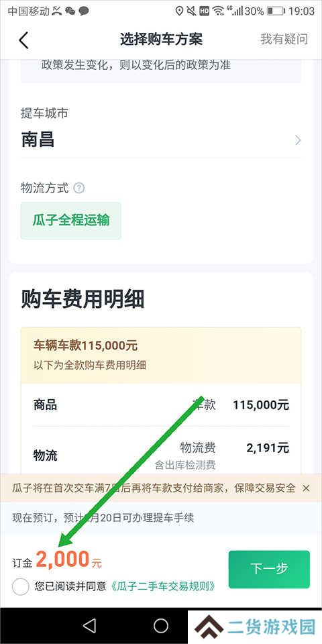Tap the location pin status icon

point(179,11)
